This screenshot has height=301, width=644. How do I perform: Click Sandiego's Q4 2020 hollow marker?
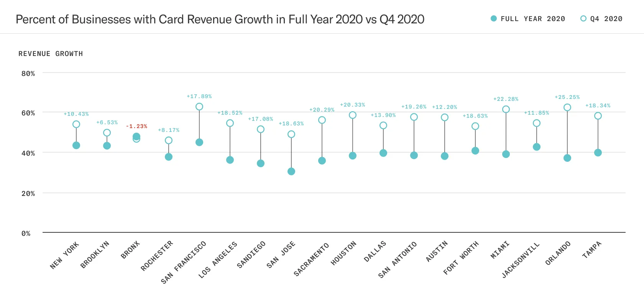[x=261, y=129]
